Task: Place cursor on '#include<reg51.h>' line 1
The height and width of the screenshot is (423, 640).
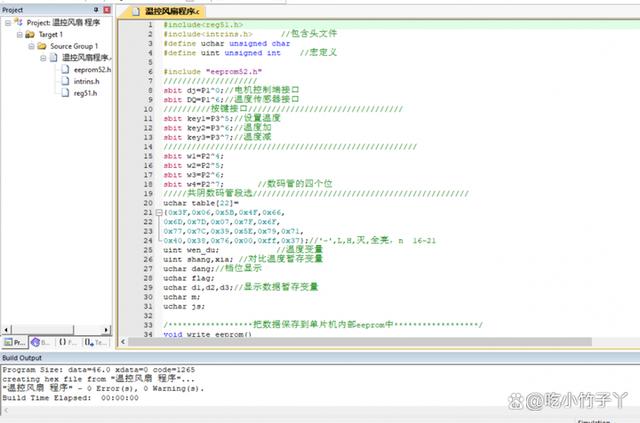Action: 203,24
